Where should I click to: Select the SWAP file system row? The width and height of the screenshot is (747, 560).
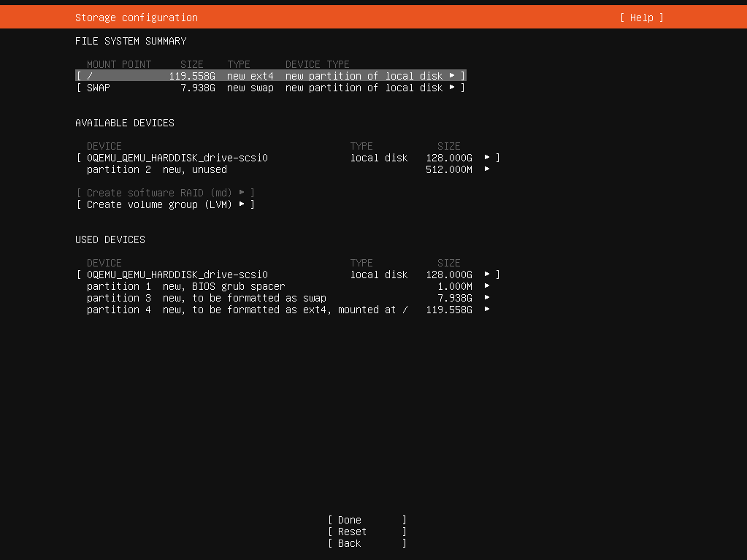coord(270,88)
